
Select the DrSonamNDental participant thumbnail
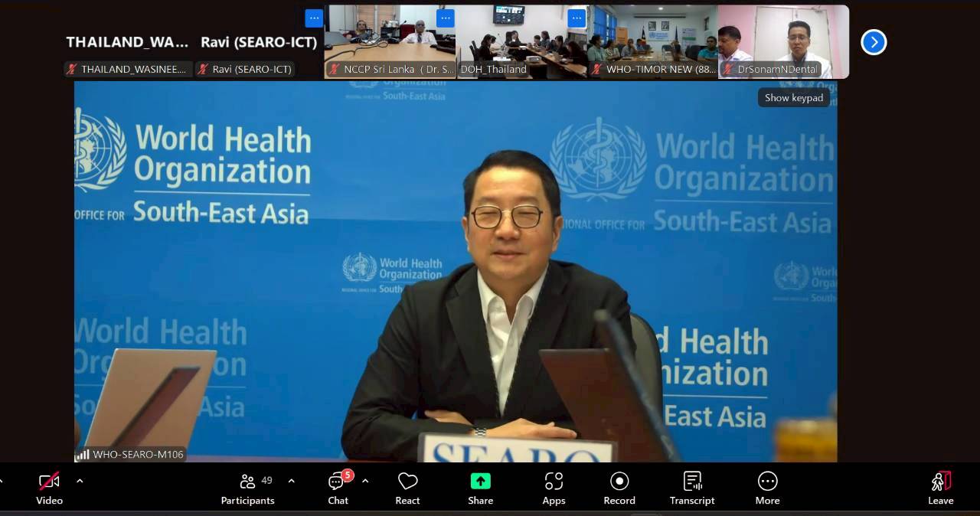[x=783, y=42]
